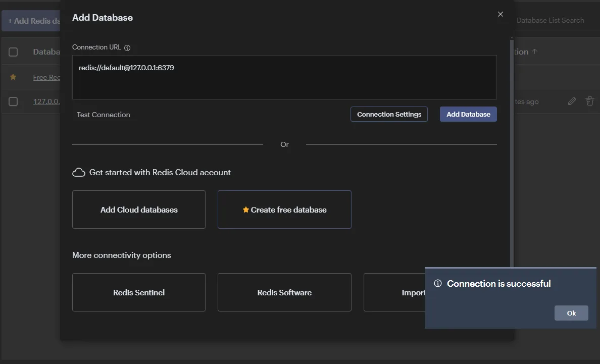
Task: Click the dialog vertical scrollbar
Action: point(512,153)
